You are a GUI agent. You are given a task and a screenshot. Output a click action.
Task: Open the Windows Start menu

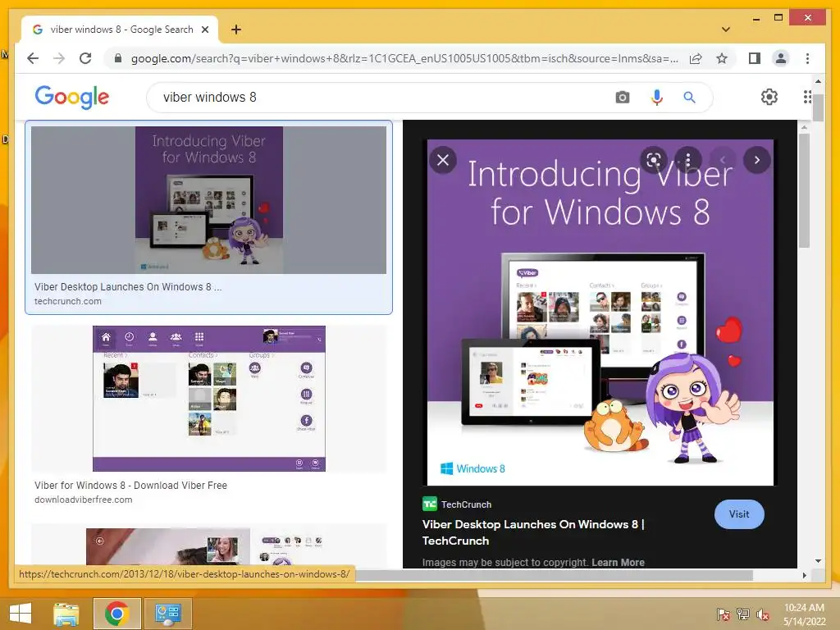21,614
